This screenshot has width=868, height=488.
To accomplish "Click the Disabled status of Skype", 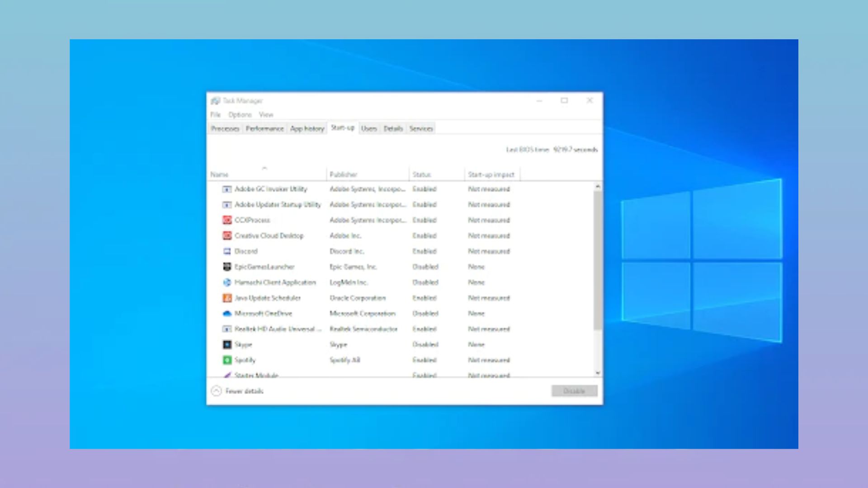I will (x=425, y=344).
